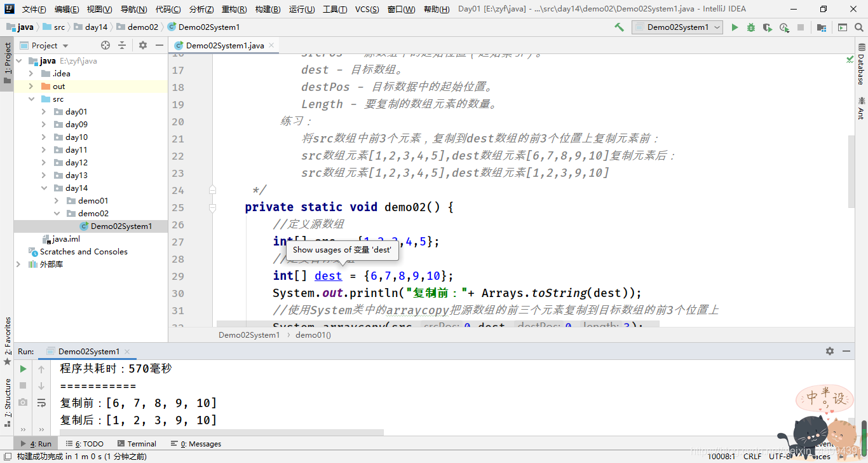868x463 pixels.
Task: Expand the .idea folder
Action: (31, 74)
